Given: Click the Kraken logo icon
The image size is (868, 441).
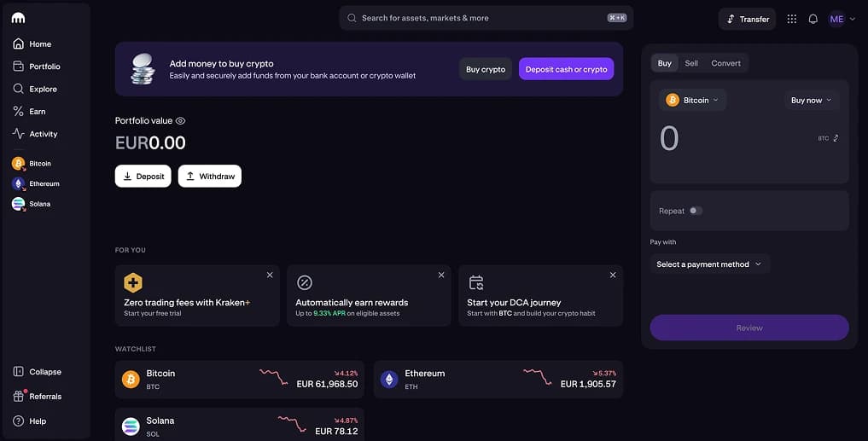Looking at the screenshot, I should pos(18,18).
